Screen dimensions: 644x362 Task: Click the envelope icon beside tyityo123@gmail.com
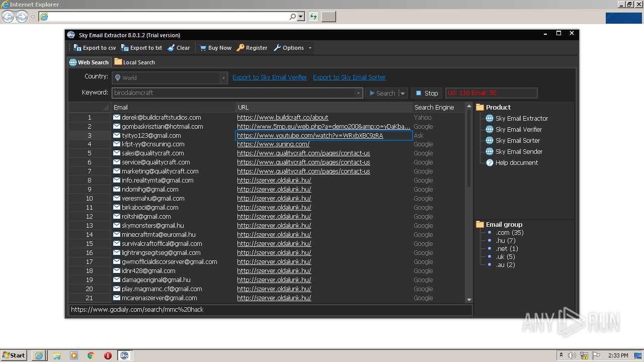click(x=117, y=135)
